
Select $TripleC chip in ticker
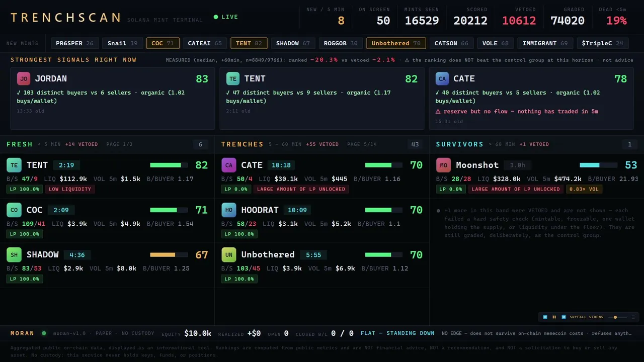pos(602,43)
